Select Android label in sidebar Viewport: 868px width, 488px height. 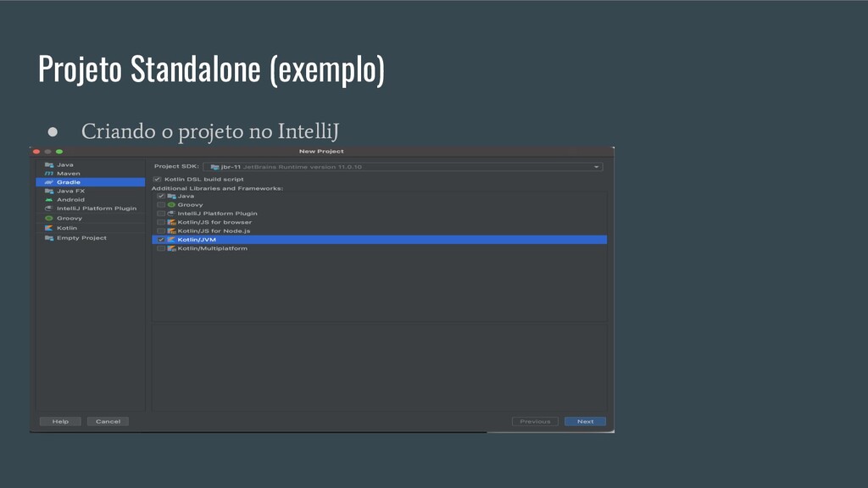70,200
